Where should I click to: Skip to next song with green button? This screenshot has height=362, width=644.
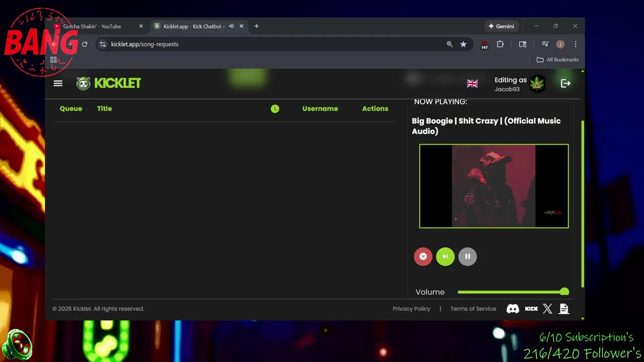[445, 256]
